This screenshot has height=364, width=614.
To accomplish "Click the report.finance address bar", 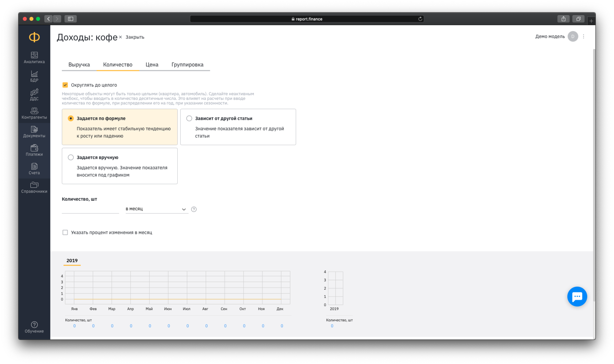I will click(307, 19).
